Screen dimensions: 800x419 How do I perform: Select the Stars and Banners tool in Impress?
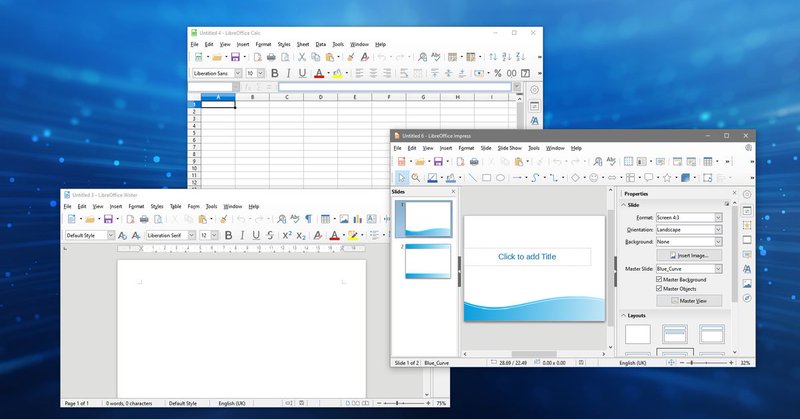(x=667, y=178)
